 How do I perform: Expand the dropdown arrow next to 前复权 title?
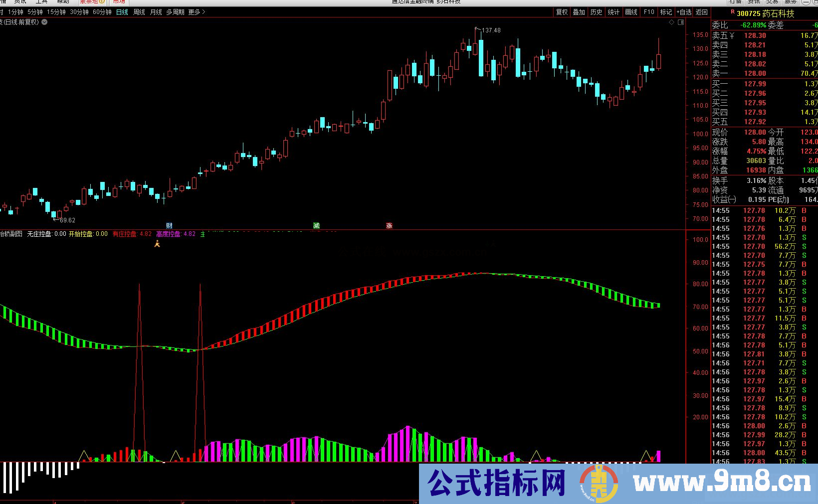(x=43, y=22)
